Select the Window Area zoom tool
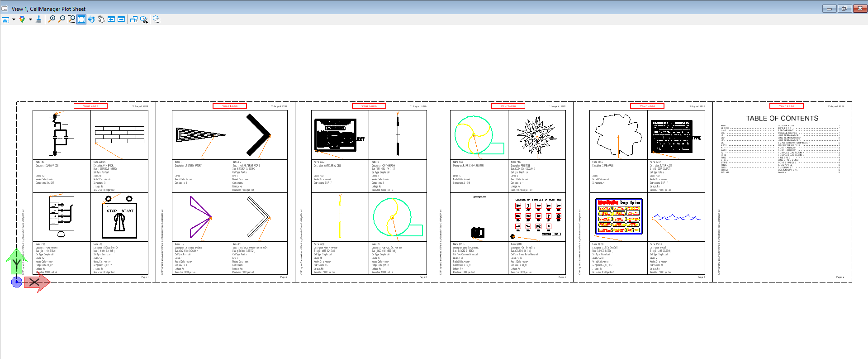868x359 pixels. pyautogui.click(x=71, y=19)
